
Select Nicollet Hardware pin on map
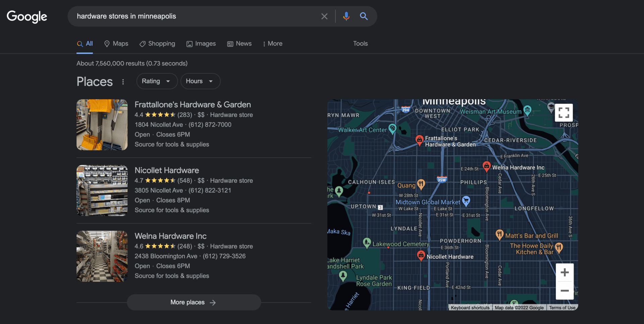[x=421, y=256]
